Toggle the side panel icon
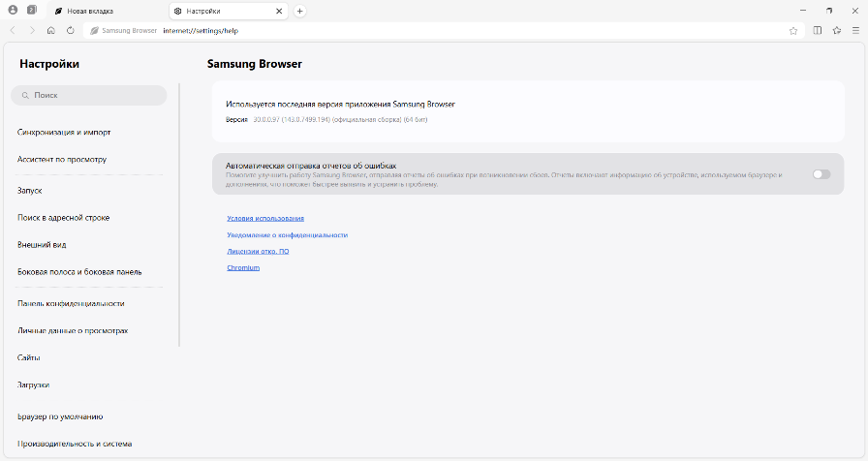The width and height of the screenshot is (868, 461). 817,30
